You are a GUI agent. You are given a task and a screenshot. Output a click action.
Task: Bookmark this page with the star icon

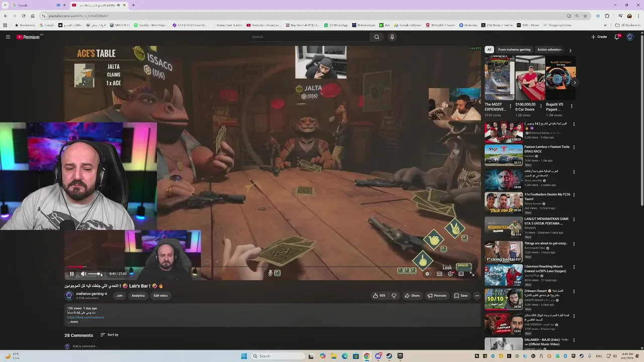pyautogui.click(x=585, y=16)
